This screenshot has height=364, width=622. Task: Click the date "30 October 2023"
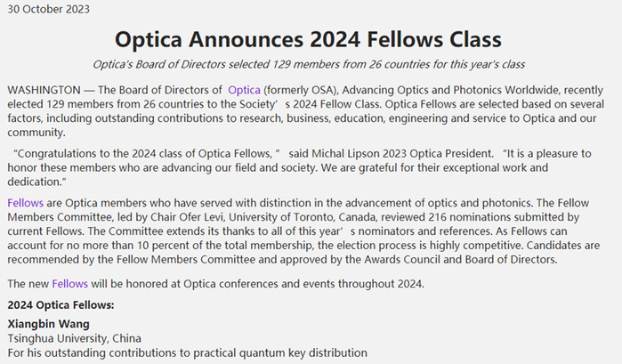coord(48,9)
